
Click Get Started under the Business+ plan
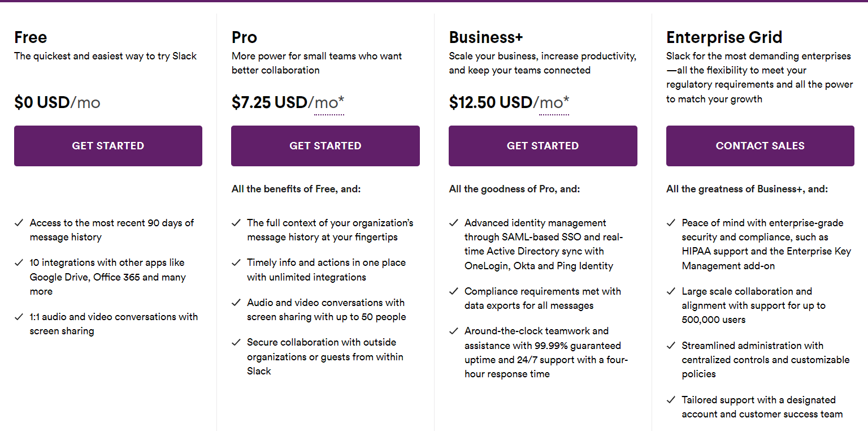point(543,146)
